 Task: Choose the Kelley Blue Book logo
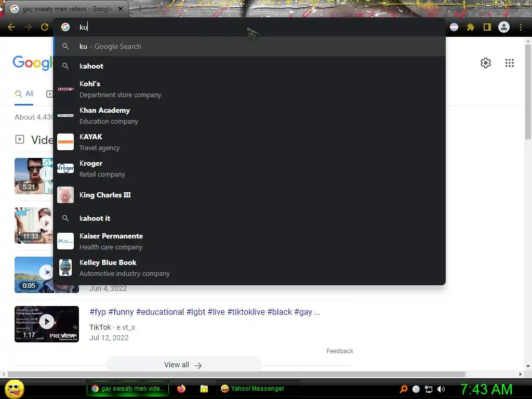[x=65, y=268]
